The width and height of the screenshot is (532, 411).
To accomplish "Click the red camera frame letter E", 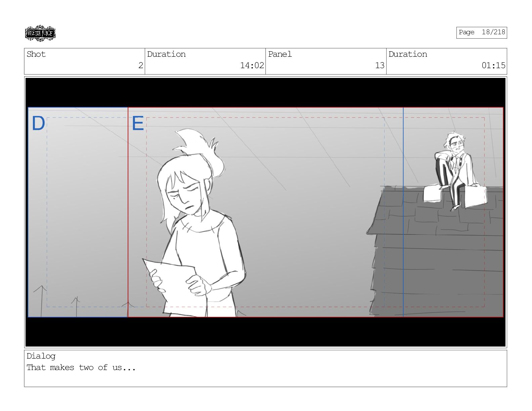I will point(138,123).
